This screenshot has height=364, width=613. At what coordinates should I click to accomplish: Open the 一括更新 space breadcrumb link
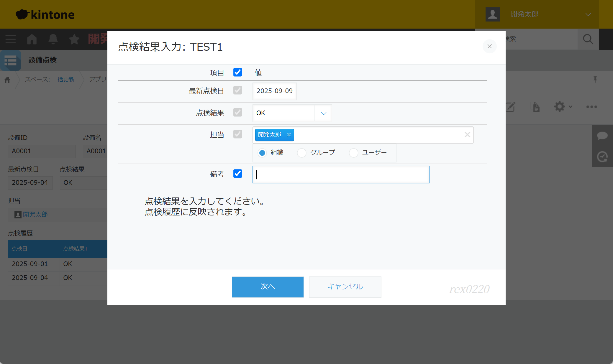point(63,80)
